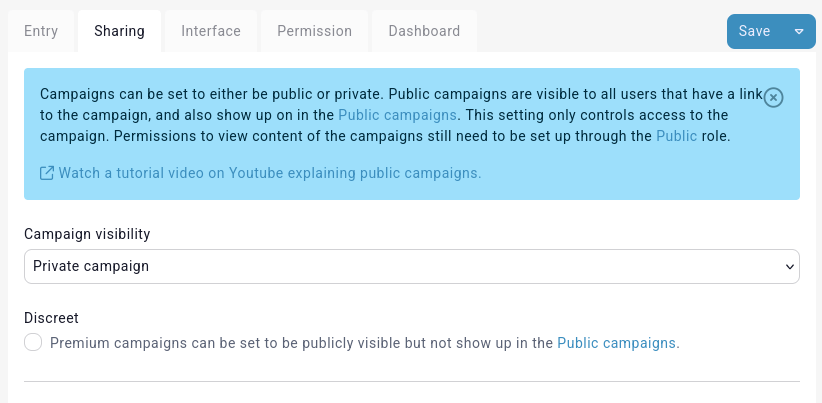Switch to the Entry tab

(x=41, y=31)
